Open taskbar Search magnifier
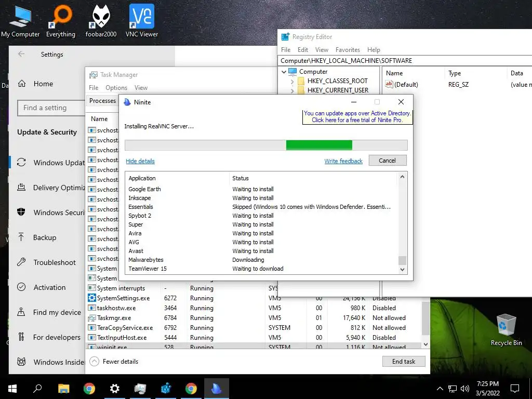Viewport: 532px width, 399px height. (x=37, y=389)
